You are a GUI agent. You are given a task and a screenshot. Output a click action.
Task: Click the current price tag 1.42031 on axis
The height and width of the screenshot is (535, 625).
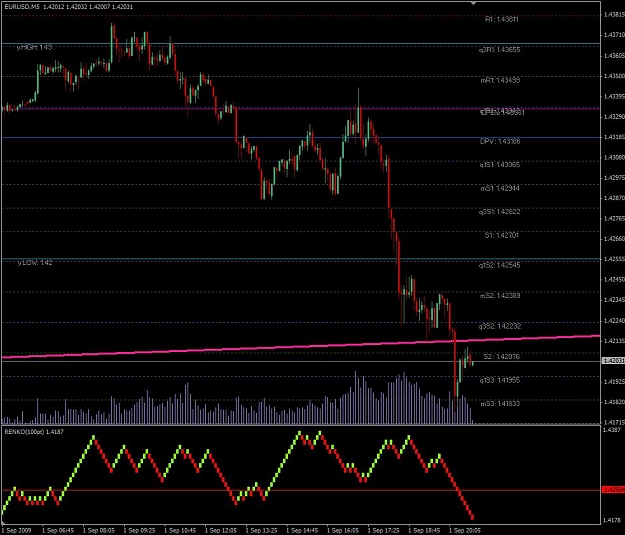pos(613,361)
